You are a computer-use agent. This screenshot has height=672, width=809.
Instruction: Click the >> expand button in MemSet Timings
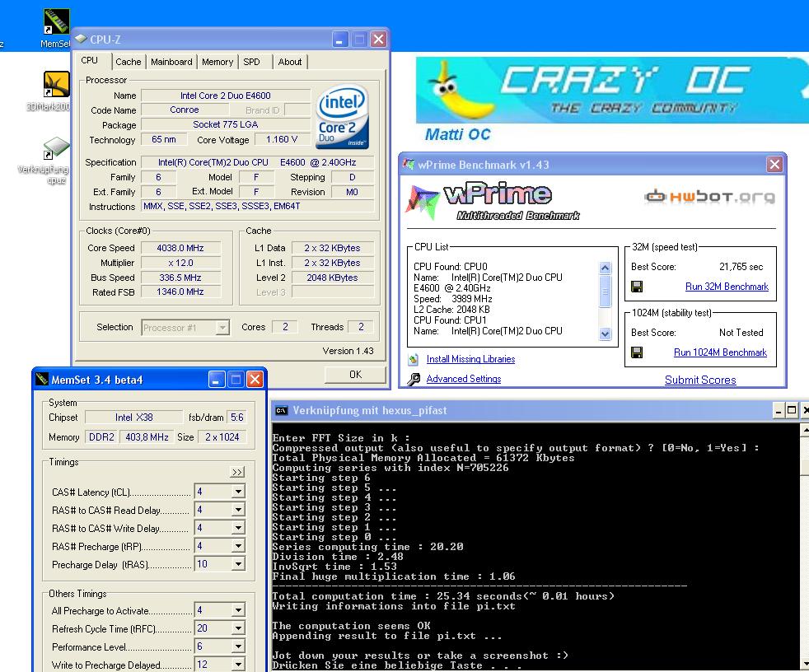[x=236, y=472]
